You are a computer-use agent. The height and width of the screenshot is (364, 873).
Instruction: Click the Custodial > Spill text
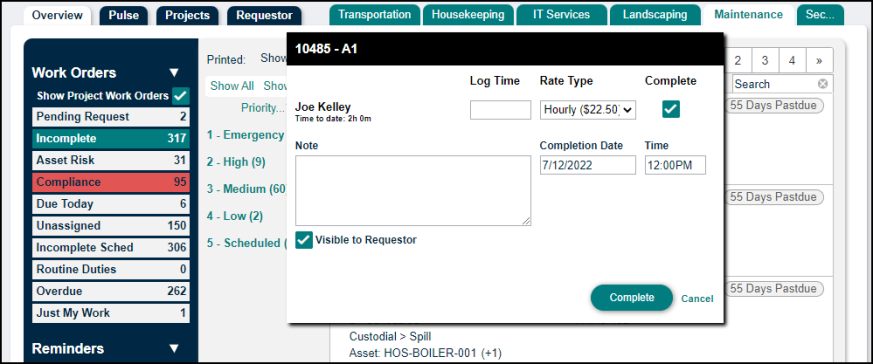point(390,337)
